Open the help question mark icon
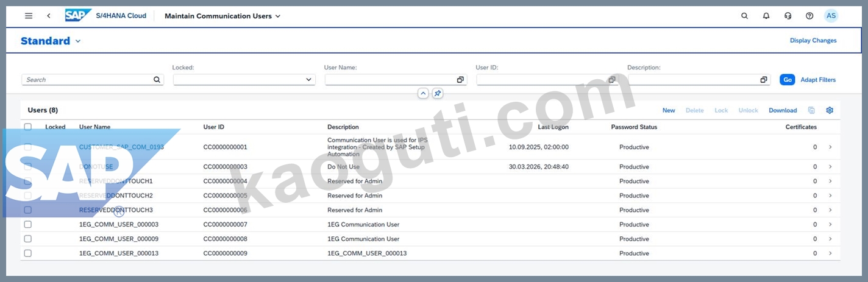The image size is (868, 282). tap(809, 16)
